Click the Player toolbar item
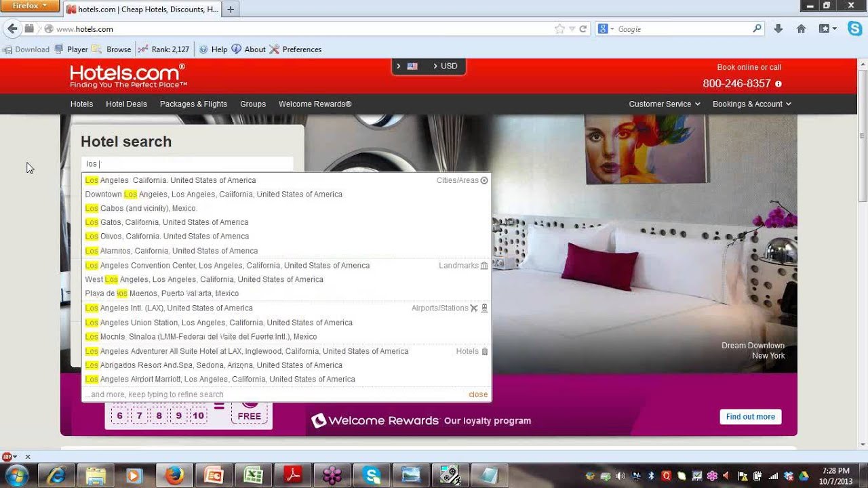This screenshot has height=488, width=868. click(x=71, y=49)
